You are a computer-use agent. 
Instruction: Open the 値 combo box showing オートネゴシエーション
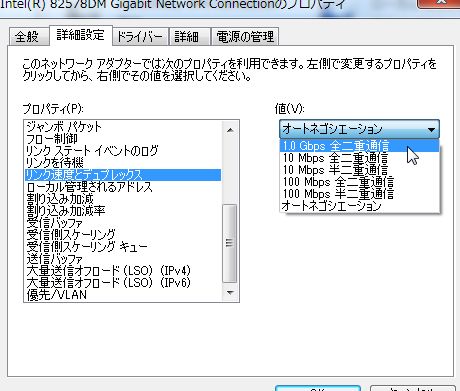click(359, 129)
